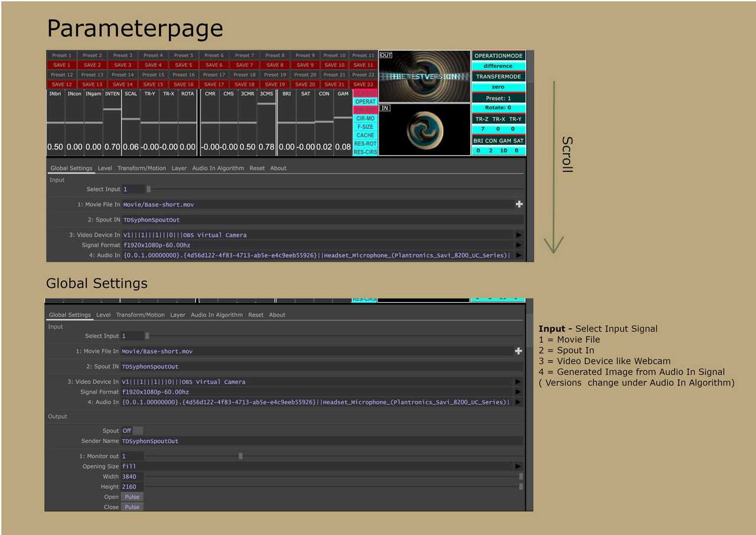
Task: Click the IN preview thumbnail
Action: [425, 130]
